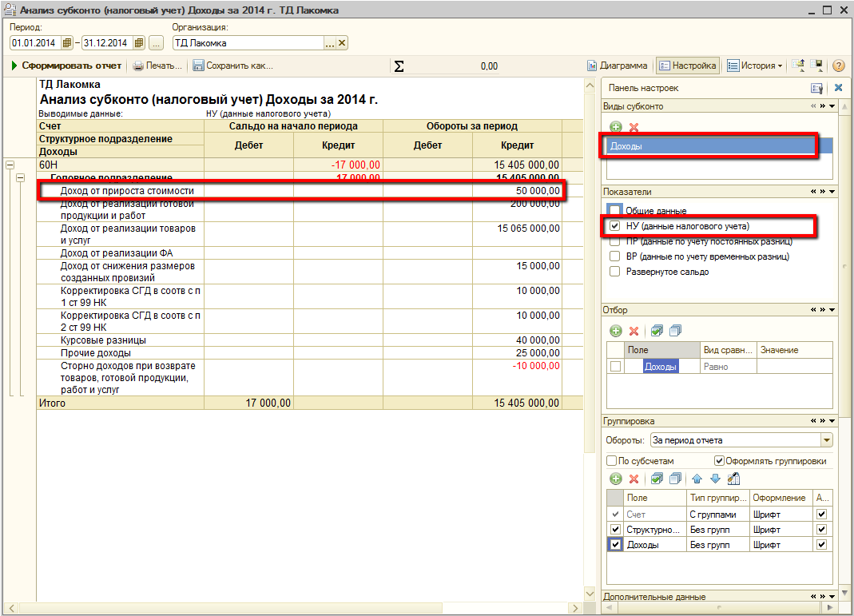The height and width of the screenshot is (616, 854).
Task: Expand the Обороты period dropdown
Action: point(826,440)
